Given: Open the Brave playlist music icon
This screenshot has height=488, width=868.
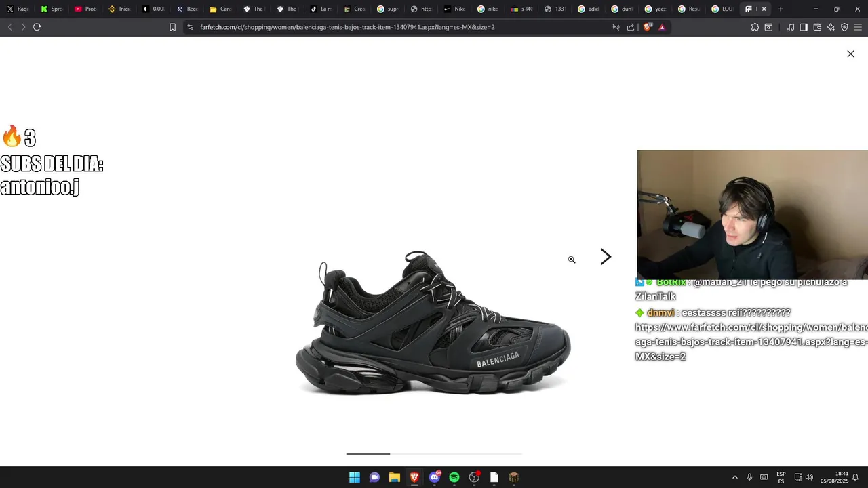Looking at the screenshot, I should (790, 27).
